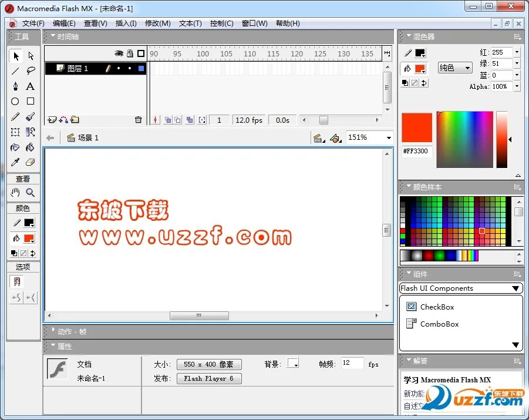Click the CheckBox component item
This screenshot has height=420, width=529.
[x=430, y=307]
